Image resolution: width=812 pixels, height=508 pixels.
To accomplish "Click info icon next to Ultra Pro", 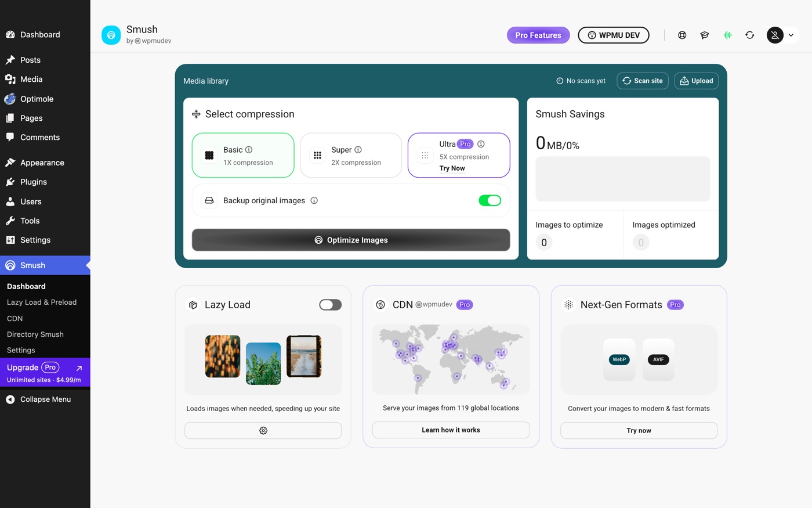I will [481, 144].
